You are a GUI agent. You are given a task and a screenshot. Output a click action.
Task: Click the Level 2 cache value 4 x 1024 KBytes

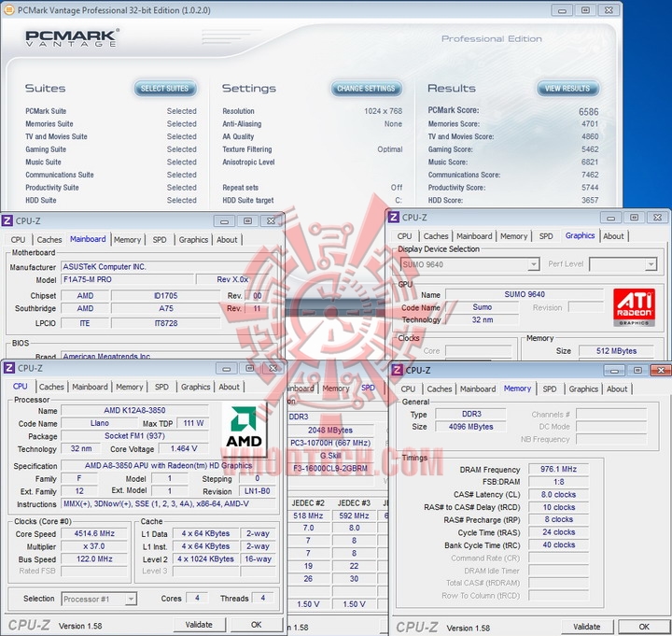(x=205, y=559)
